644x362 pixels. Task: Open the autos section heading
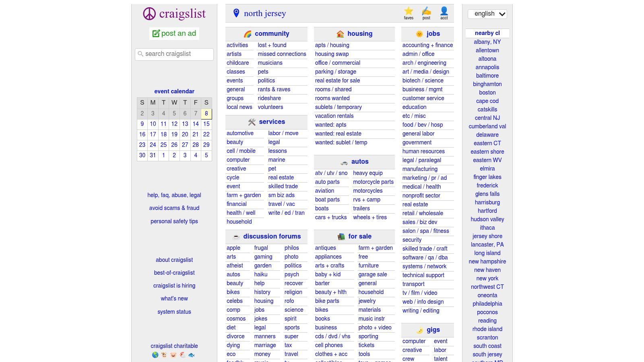pos(360,162)
